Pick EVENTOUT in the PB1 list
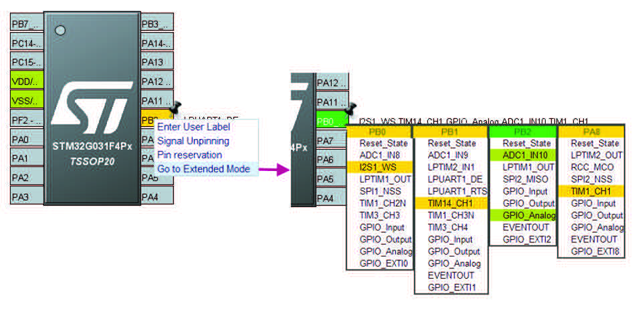Image resolution: width=644 pixels, height=318 pixels. click(x=451, y=275)
